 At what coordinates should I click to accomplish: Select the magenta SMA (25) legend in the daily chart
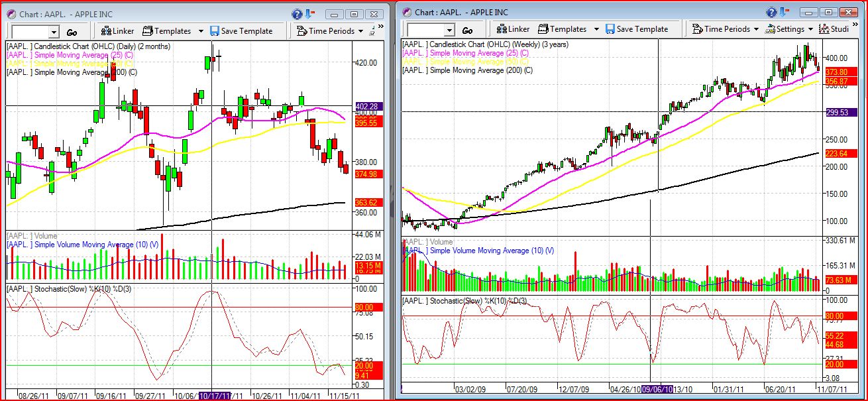(69, 55)
